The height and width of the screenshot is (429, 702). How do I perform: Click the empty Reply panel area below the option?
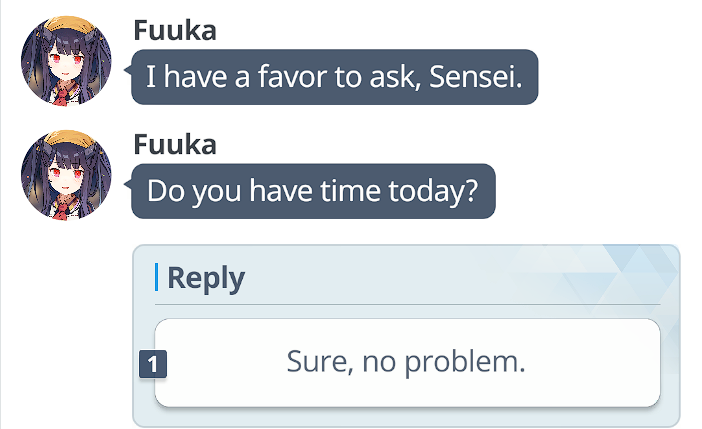(x=407, y=417)
